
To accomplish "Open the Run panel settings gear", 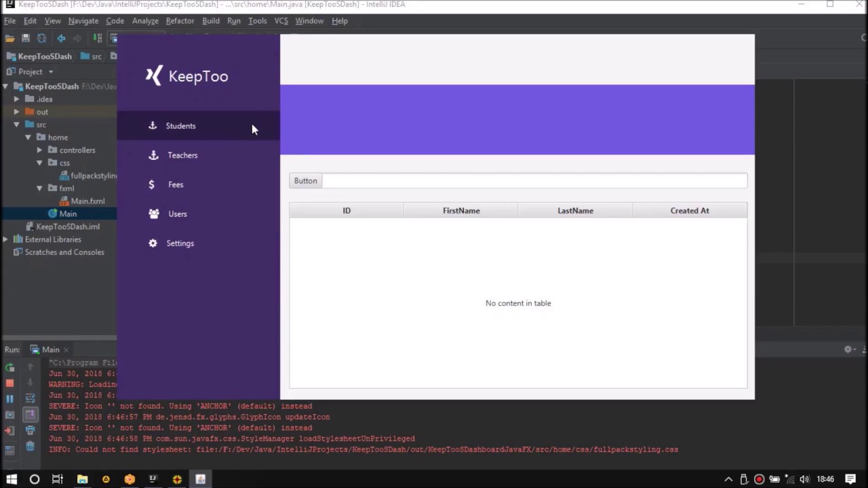I will click(848, 349).
